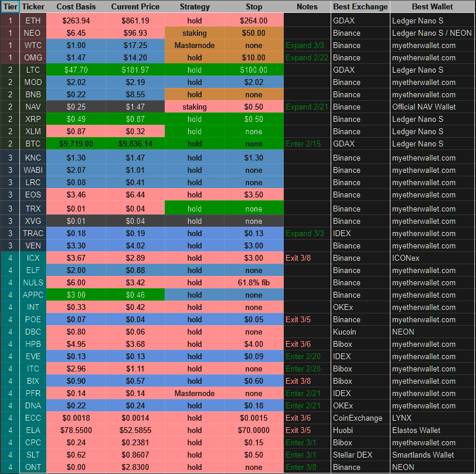Click the XLM ticker cell
This screenshot has width=476, height=474.
33,131
